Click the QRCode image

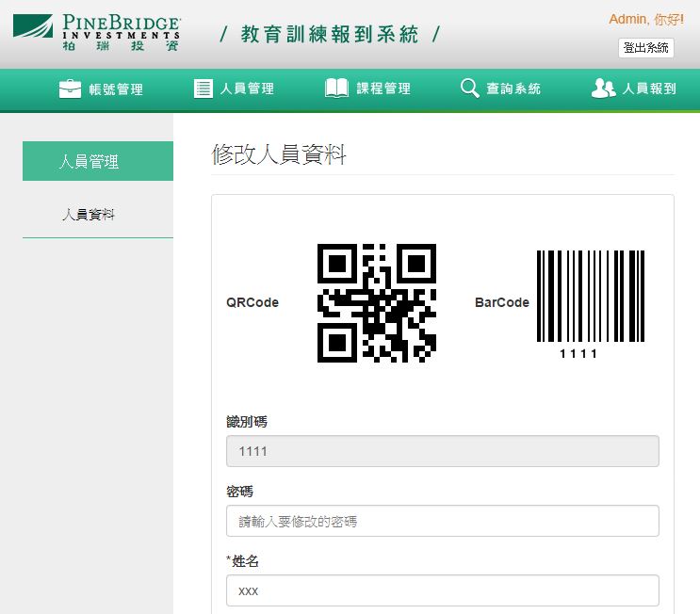click(x=376, y=303)
